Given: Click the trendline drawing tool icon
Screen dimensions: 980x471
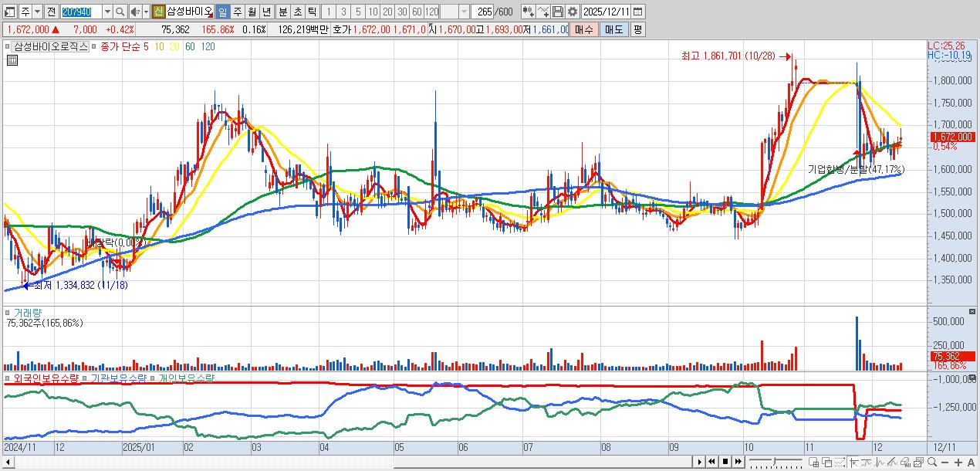Looking at the screenshot, I should (866, 462).
